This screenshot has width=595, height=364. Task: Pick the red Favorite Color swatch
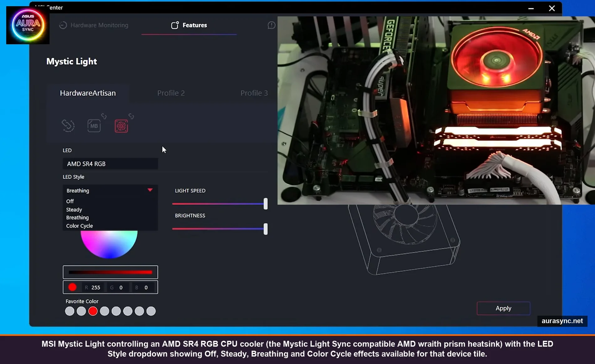(x=93, y=311)
